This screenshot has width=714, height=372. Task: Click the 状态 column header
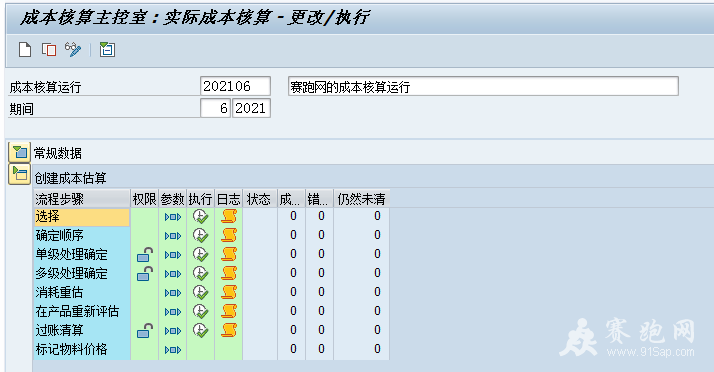260,199
